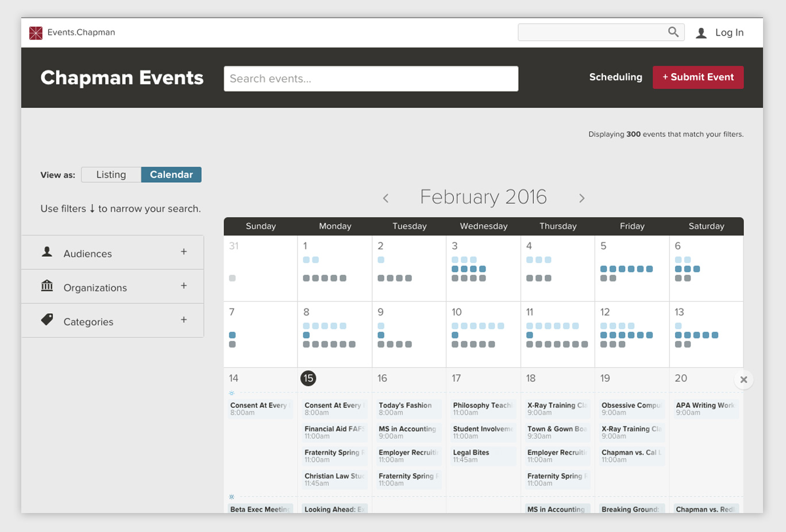This screenshot has width=786, height=532.
Task: Open Today's Fashion event on Tuesday 16
Action: tap(409, 408)
